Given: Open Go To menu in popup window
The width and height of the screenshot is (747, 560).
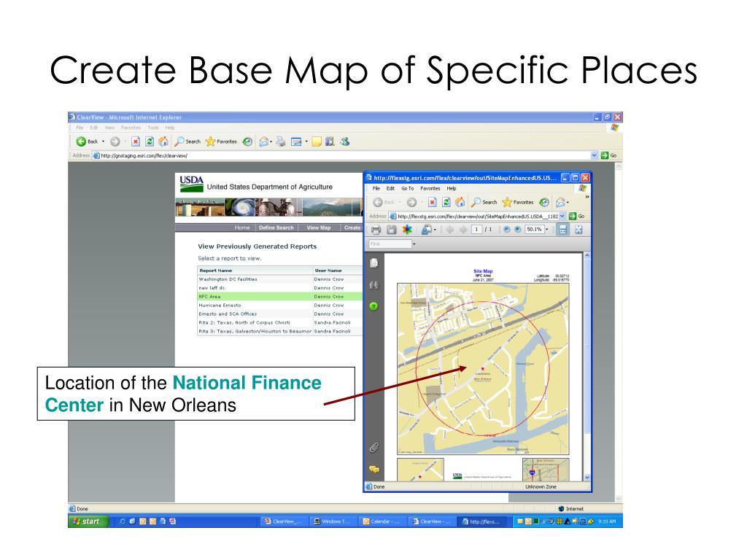Looking at the screenshot, I should [407, 189].
